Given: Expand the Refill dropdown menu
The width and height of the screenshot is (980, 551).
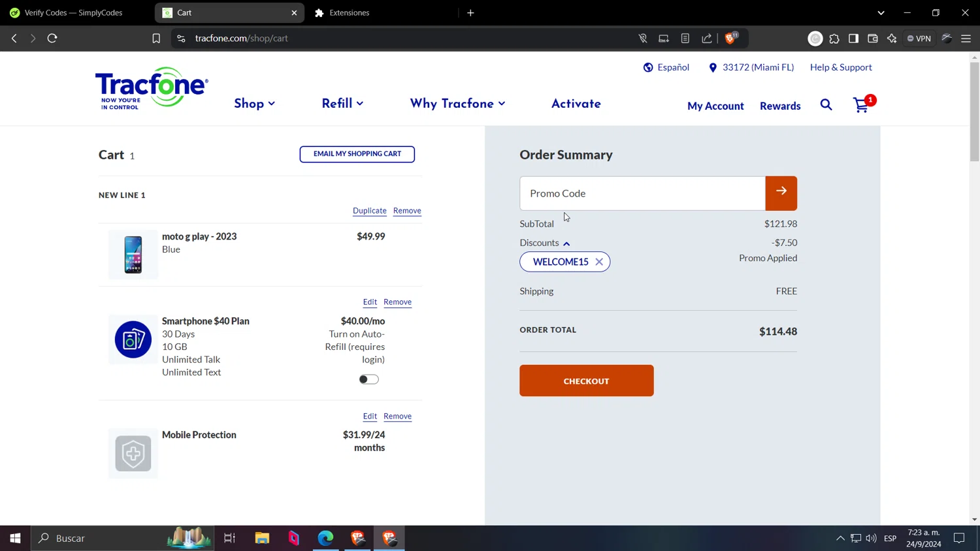Looking at the screenshot, I should pyautogui.click(x=342, y=103).
